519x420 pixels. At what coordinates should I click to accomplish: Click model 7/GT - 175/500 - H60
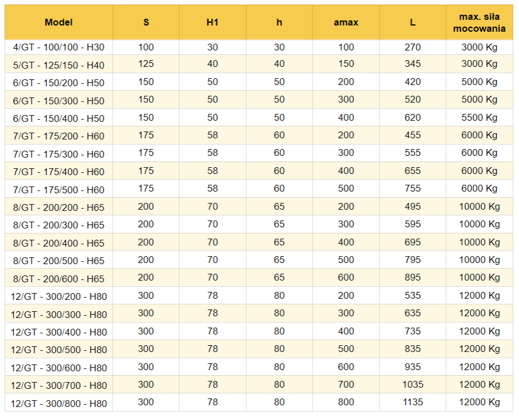58,190
